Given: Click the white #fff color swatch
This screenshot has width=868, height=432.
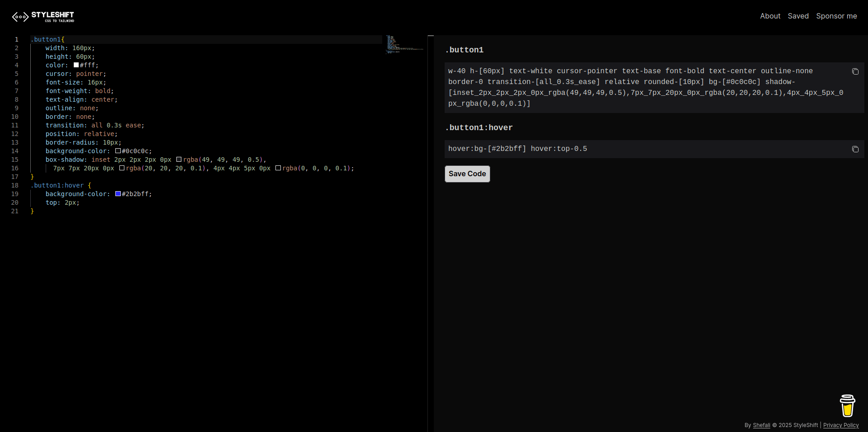Looking at the screenshot, I should (76, 65).
